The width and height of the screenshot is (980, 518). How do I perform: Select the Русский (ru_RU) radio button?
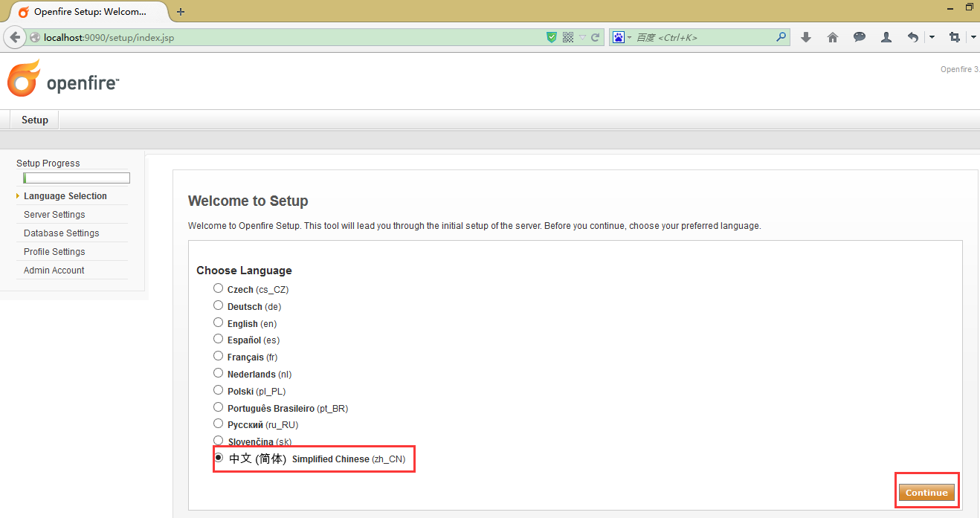tap(218, 424)
